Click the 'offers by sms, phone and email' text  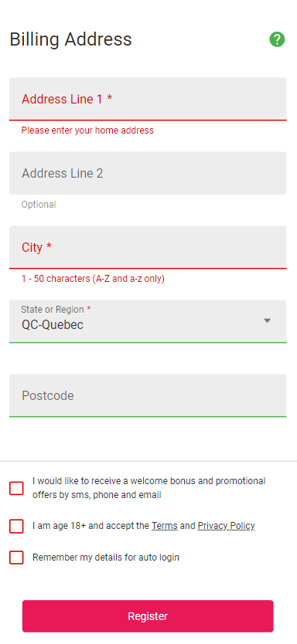[x=97, y=495]
